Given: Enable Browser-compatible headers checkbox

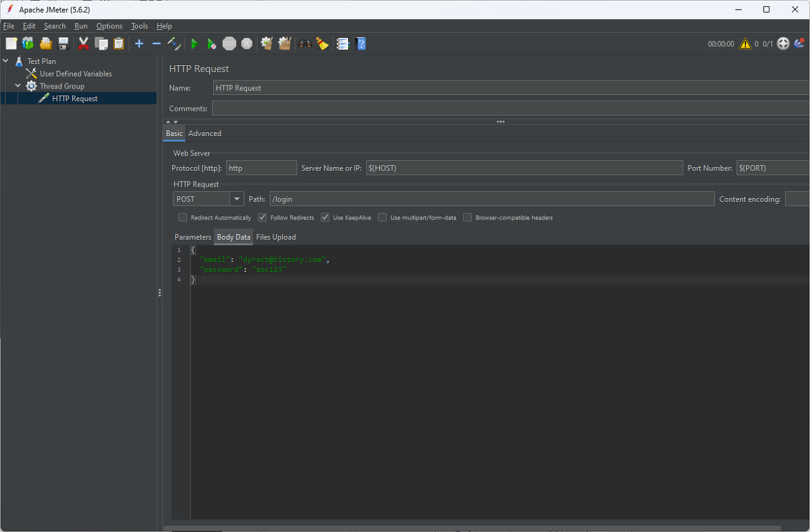Looking at the screenshot, I should (x=468, y=218).
